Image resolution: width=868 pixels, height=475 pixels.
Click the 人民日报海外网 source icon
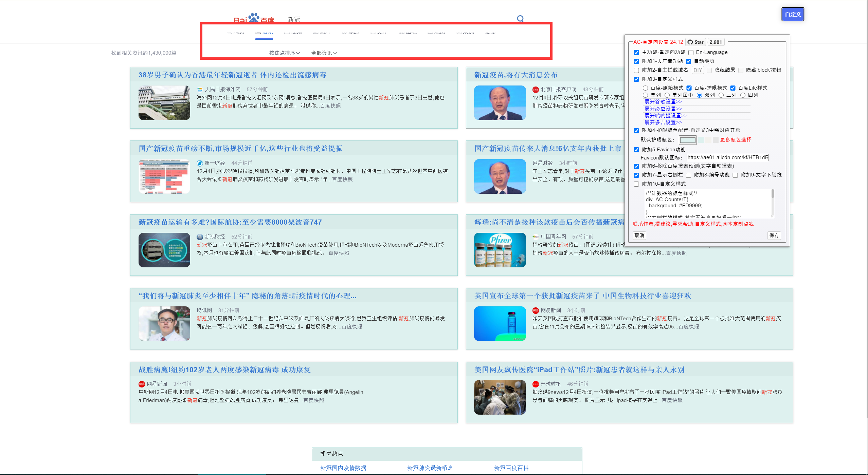[200, 89]
